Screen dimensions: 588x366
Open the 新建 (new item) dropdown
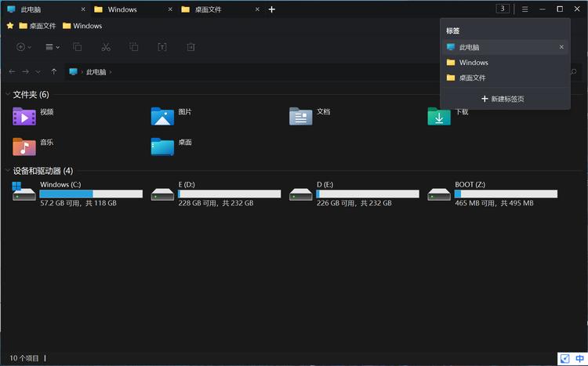click(x=24, y=47)
